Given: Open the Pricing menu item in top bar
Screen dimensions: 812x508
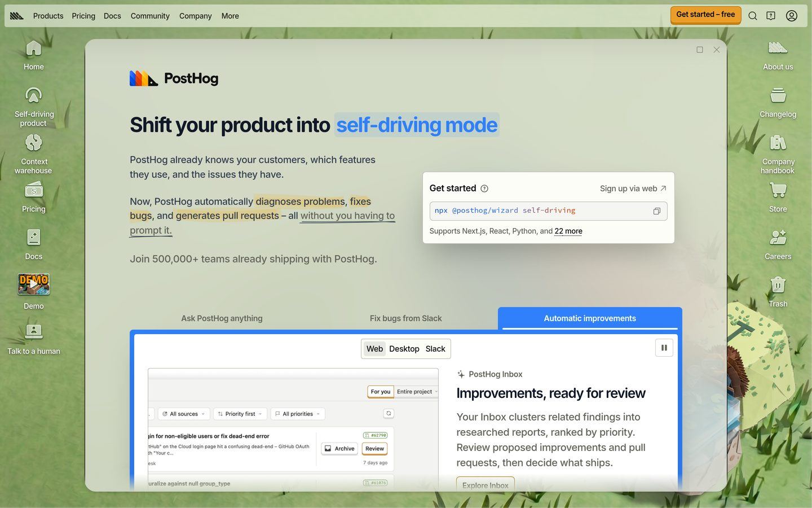Looking at the screenshot, I should (83, 16).
